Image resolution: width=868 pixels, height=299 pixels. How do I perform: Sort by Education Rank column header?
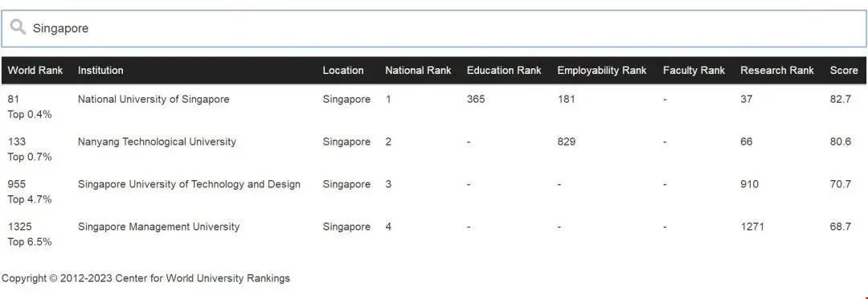point(504,70)
